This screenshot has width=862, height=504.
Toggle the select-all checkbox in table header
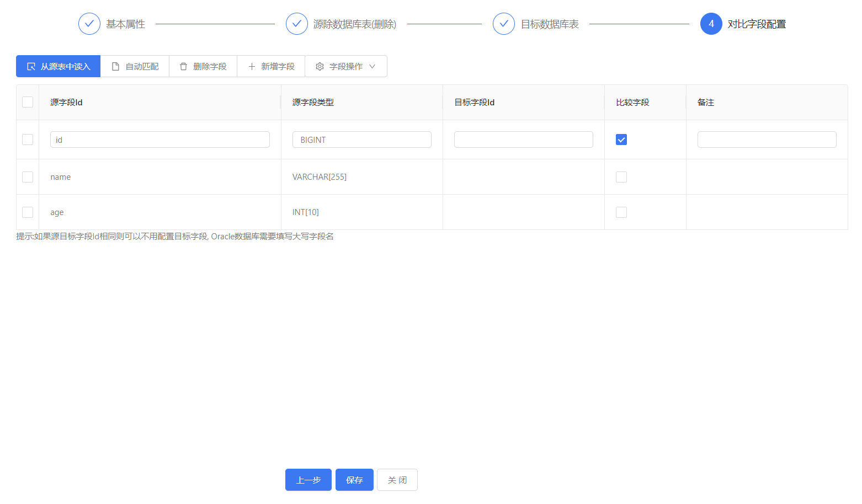pyautogui.click(x=28, y=102)
